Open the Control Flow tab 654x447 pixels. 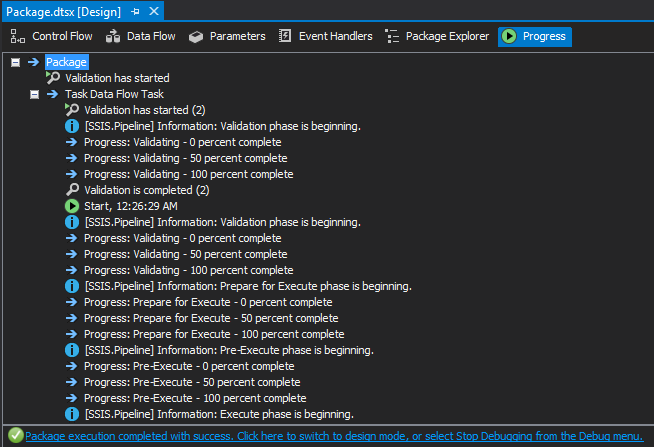coord(51,37)
